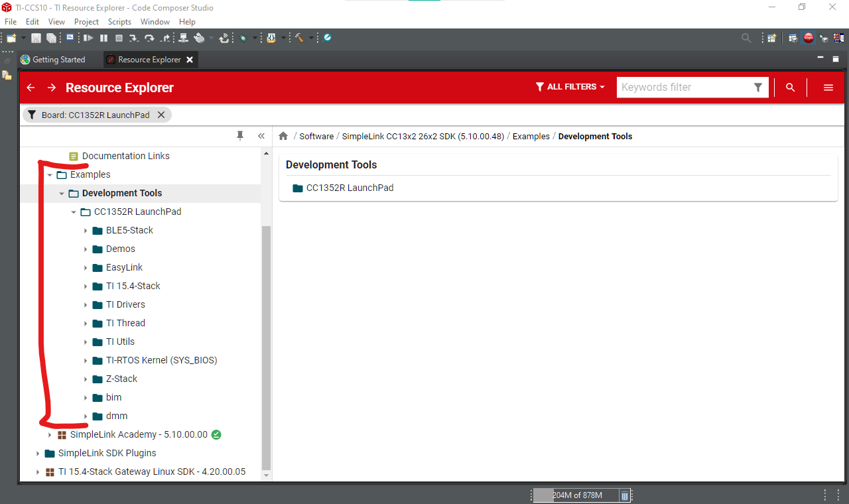Expand the Demos folder arrow
This screenshot has height=504, width=849.
(x=86, y=249)
